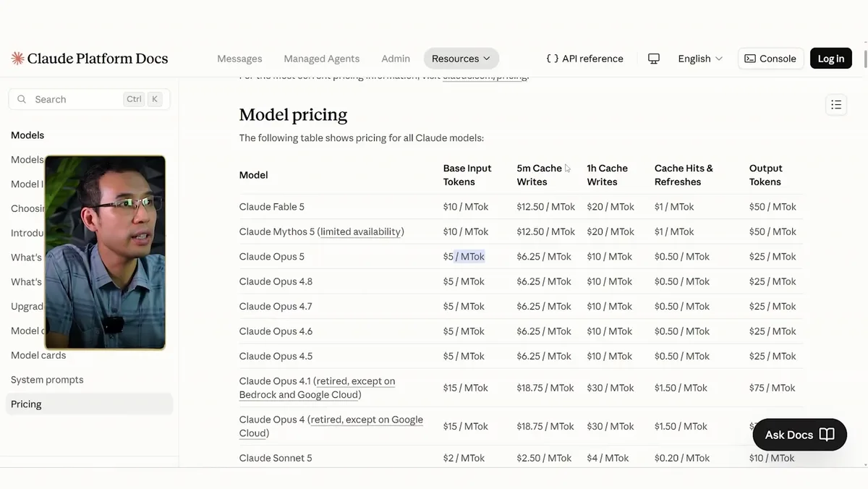Viewport: 868px width, 489px height.
Task: Click the Models sidebar heading
Action: pyautogui.click(x=27, y=135)
